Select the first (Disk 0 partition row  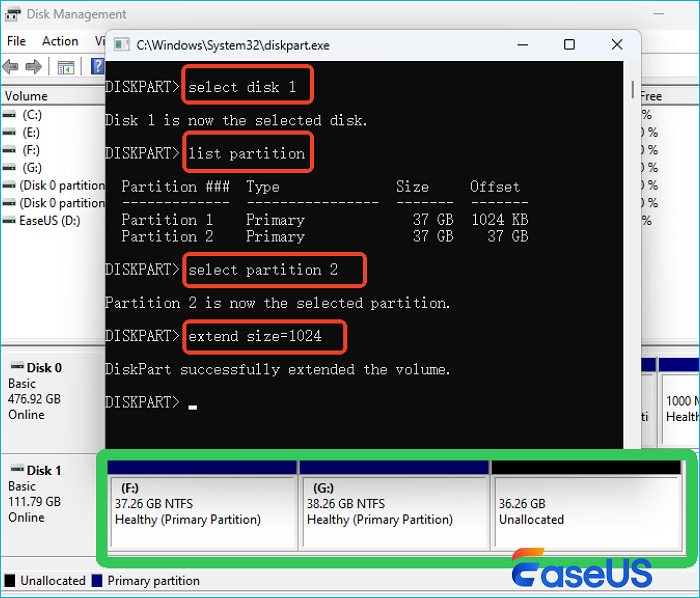click(54, 186)
